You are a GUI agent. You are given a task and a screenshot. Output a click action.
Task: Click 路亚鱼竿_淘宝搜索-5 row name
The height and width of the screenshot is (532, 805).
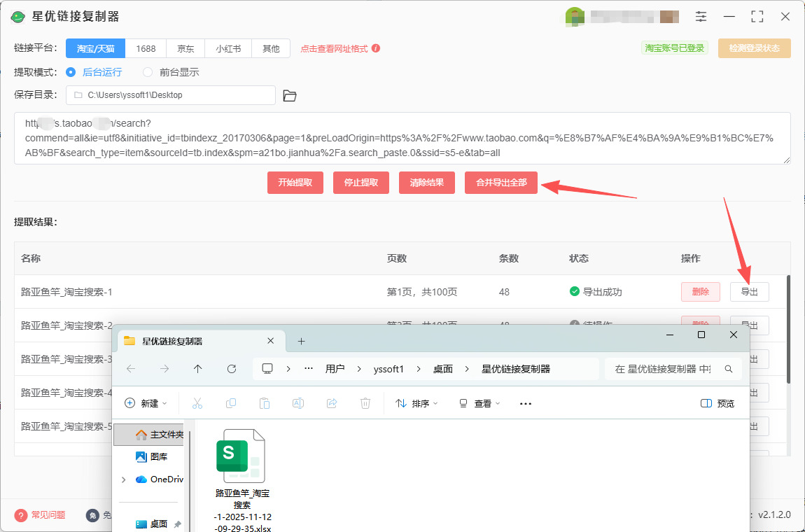66,426
